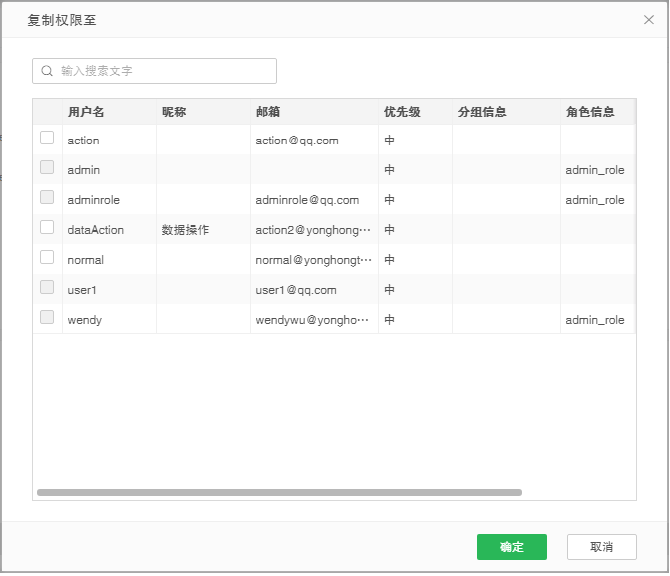
Task: Click the 用户名 column header
Action: 86,112
